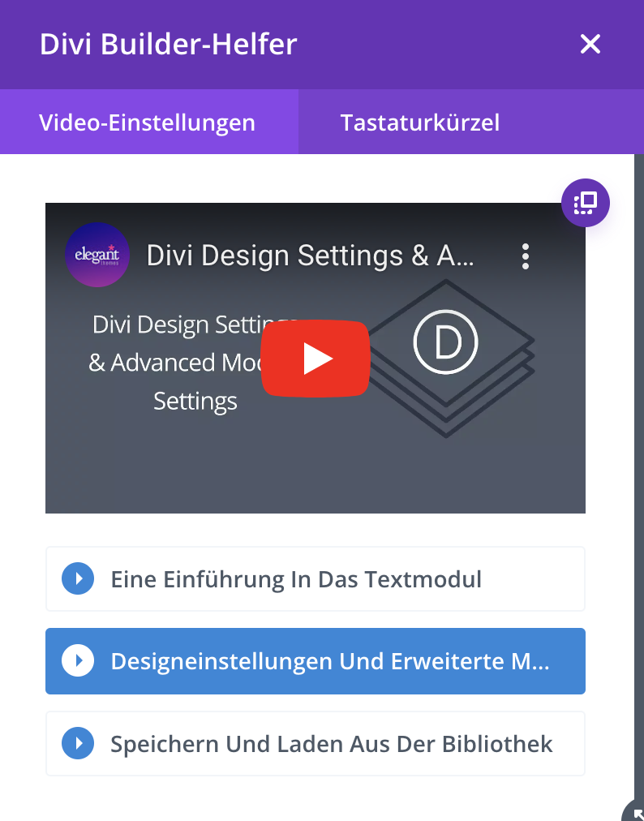Click the Divi Builder-Helfer header title
This screenshot has width=644, height=821.
169,45
